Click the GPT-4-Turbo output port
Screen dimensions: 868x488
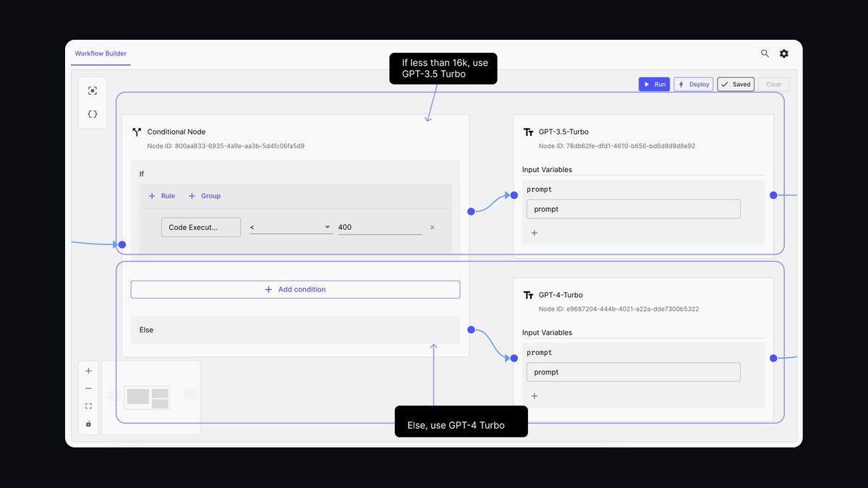coord(773,358)
